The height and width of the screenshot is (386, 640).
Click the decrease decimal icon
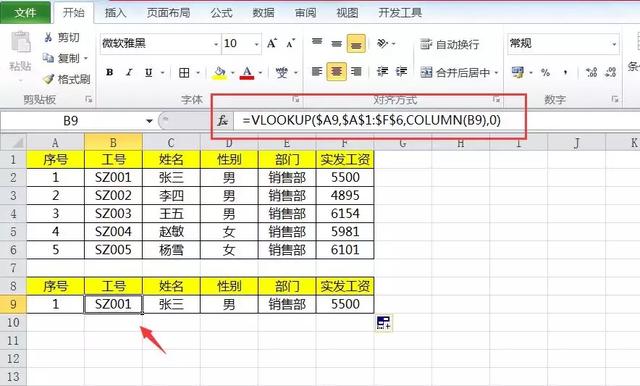[611, 72]
